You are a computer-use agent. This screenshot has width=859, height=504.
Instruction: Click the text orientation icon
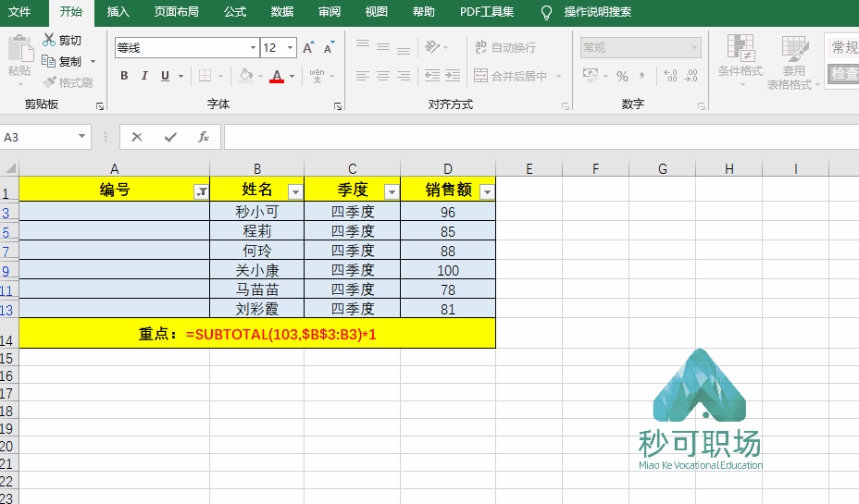pos(432,47)
